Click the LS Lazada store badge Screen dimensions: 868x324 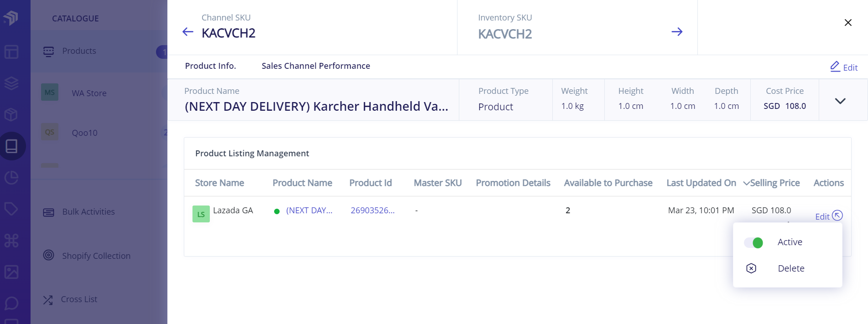coord(201,214)
